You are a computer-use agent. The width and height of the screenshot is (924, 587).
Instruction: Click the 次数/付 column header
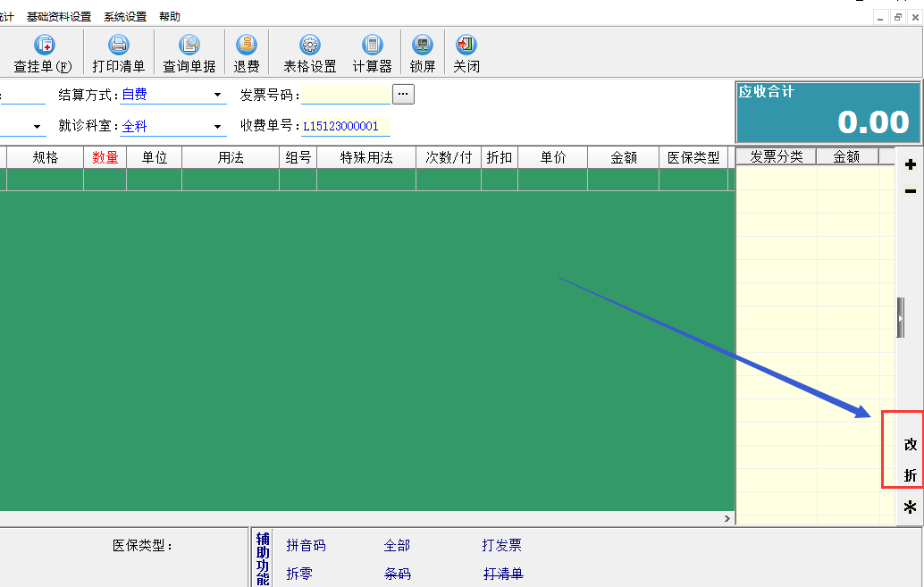(x=449, y=157)
